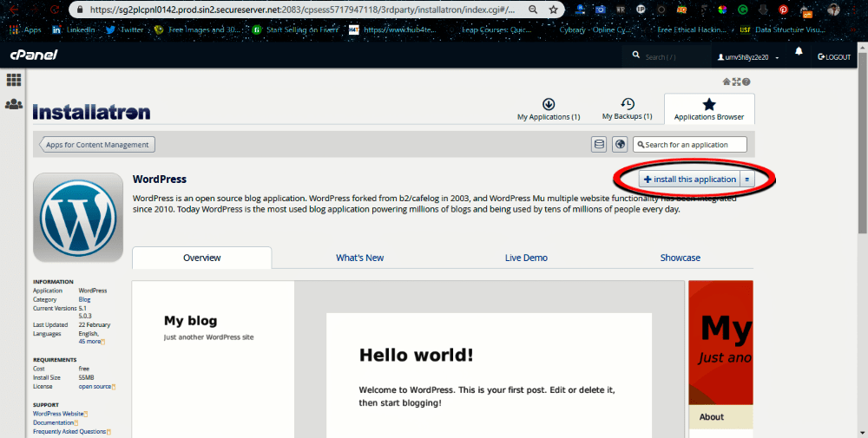Click install this application button
Viewport: 868px width, 438px height.
(690, 180)
